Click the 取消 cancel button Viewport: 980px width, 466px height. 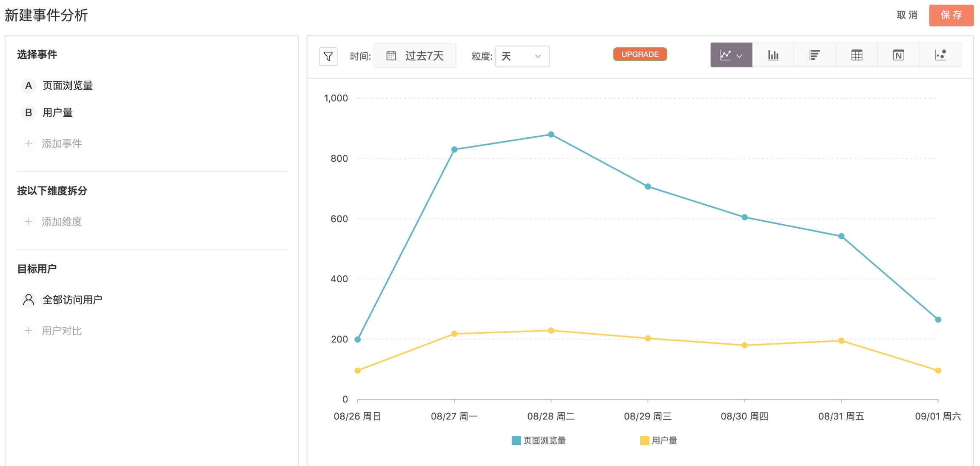[907, 15]
